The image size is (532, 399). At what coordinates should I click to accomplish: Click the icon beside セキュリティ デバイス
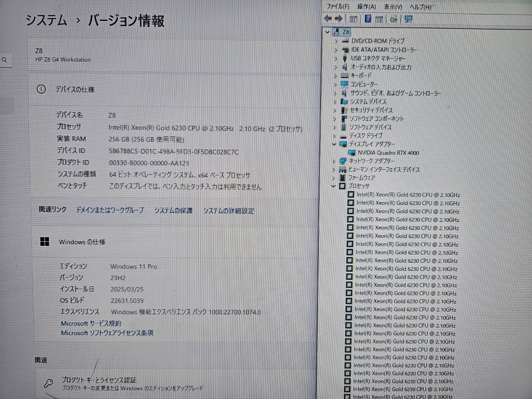[344, 110]
